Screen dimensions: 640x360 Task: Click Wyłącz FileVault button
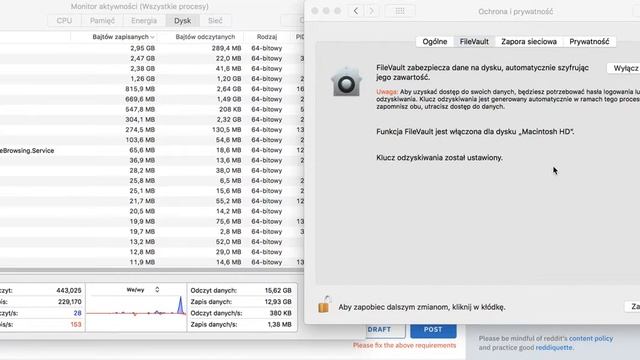coord(624,68)
